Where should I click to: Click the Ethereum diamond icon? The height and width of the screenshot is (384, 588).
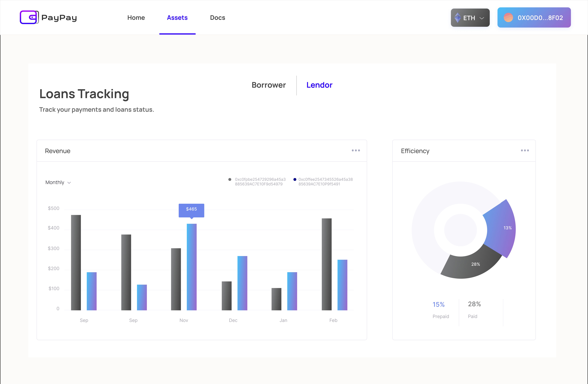tap(458, 18)
